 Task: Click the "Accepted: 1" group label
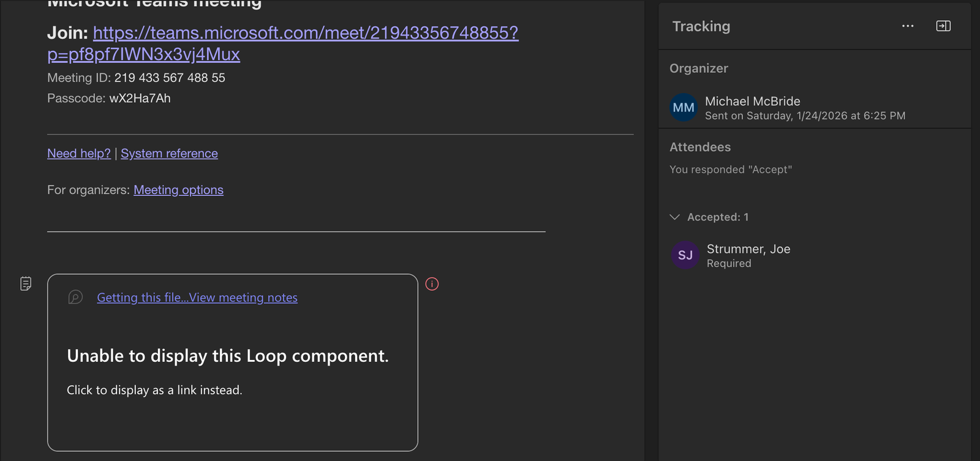(x=718, y=217)
